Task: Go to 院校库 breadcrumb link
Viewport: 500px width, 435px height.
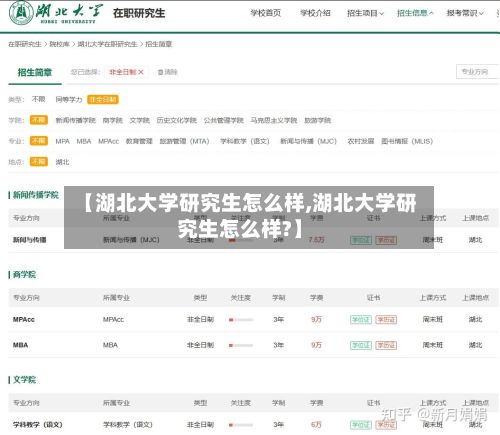Action: [x=59, y=44]
